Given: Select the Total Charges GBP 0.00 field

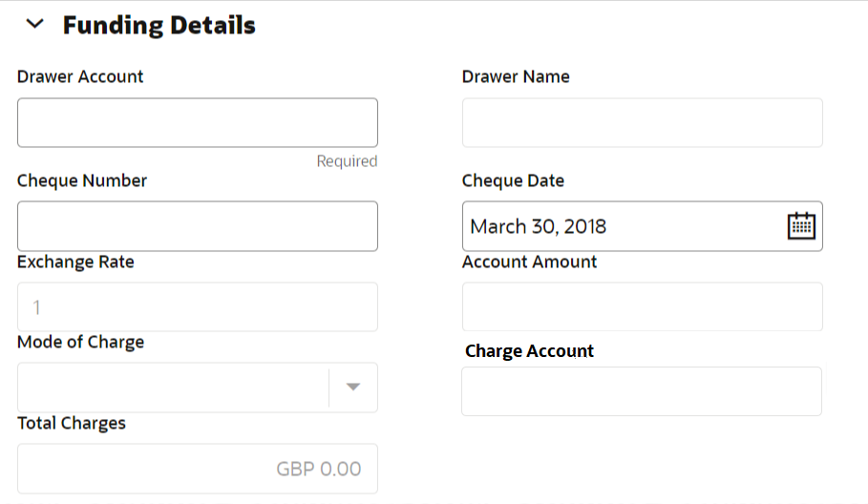Looking at the screenshot, I should click(x=197, y=468).
